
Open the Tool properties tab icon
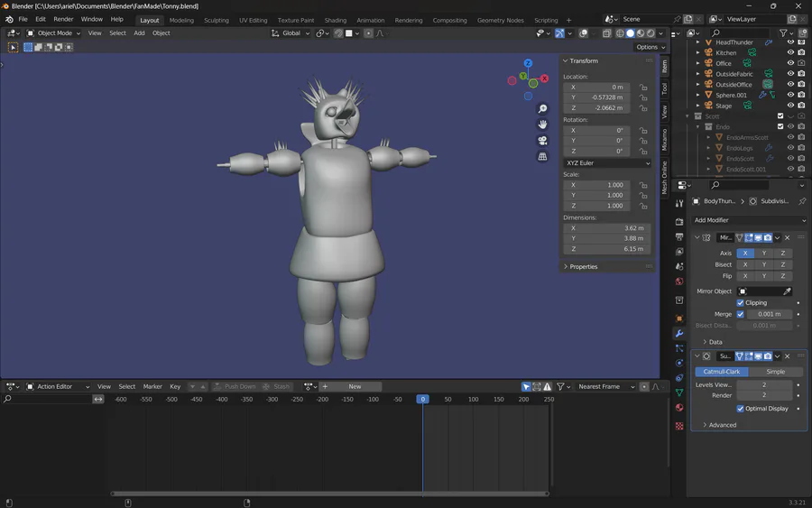click(679, 203)
